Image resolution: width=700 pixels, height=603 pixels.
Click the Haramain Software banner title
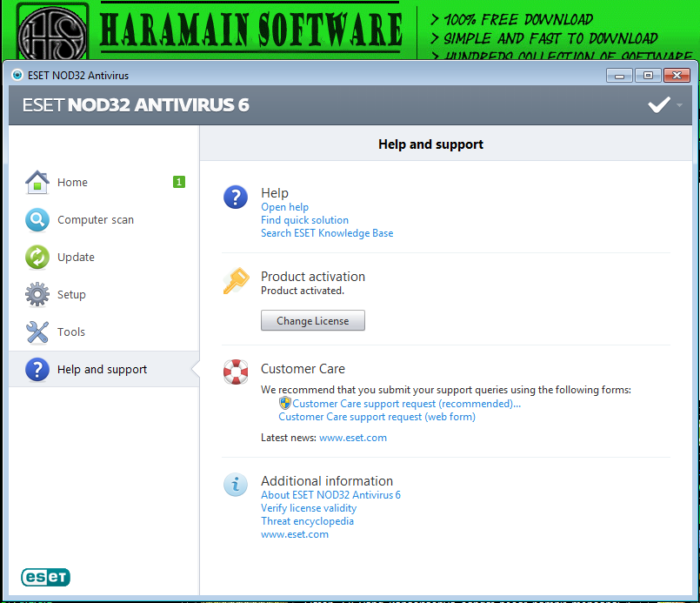(x=251, y=30)
